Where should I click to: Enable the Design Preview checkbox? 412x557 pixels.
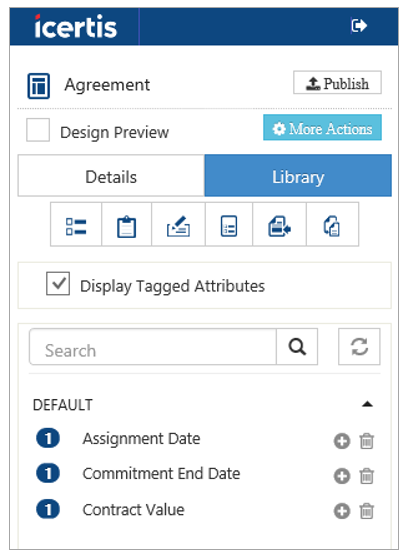38,130
